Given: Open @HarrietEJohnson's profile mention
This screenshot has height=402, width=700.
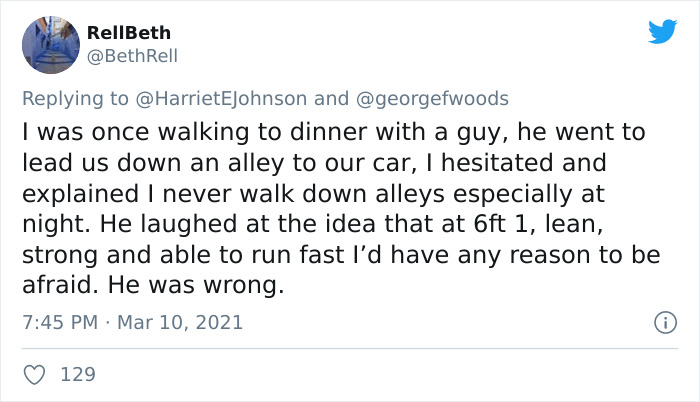Looking at the screenshot, I should coord(221,99).
